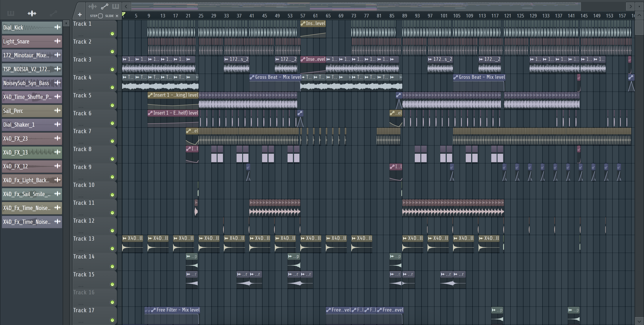Mute Track 1 using its green light
The width and height of the screenshot is (644, 325).
point(112,34)
